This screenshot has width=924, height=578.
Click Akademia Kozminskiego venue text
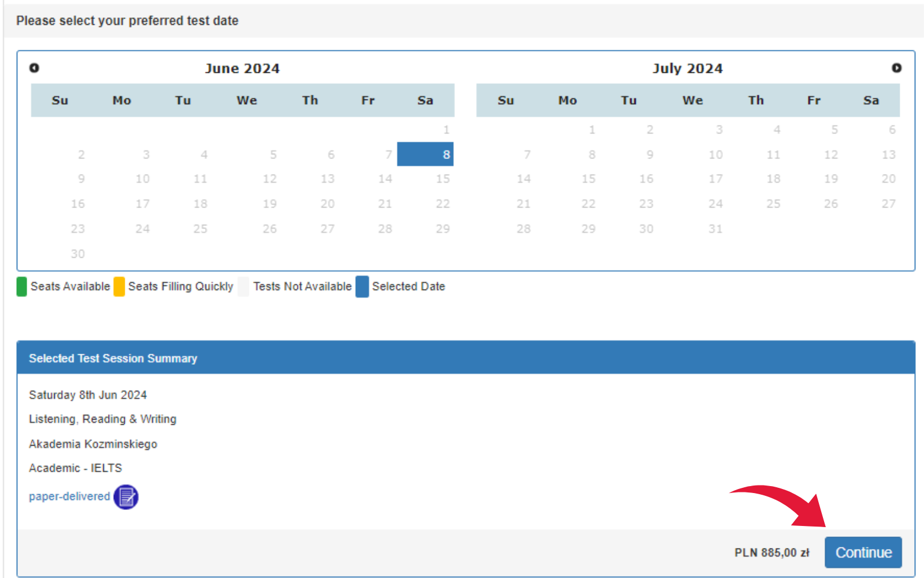[x=93, y=444]
